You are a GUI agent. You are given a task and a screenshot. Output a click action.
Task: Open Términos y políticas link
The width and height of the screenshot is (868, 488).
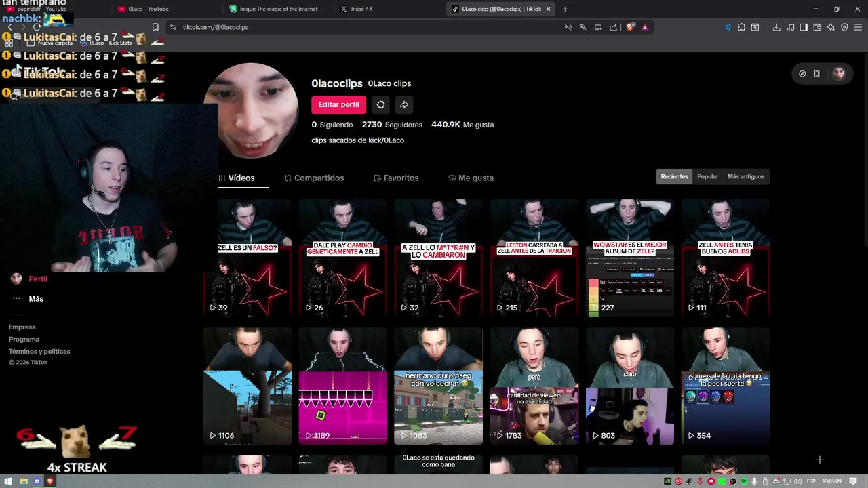[x=39, y=352]
